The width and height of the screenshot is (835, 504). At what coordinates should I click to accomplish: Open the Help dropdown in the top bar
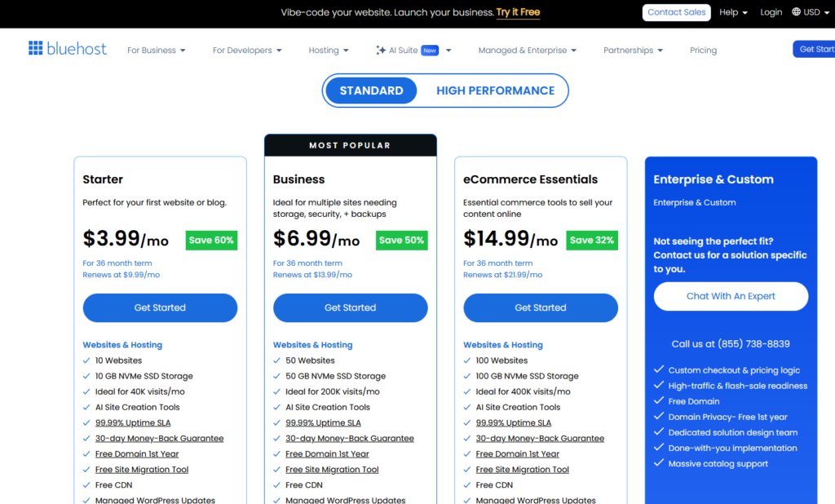[733, 12]
